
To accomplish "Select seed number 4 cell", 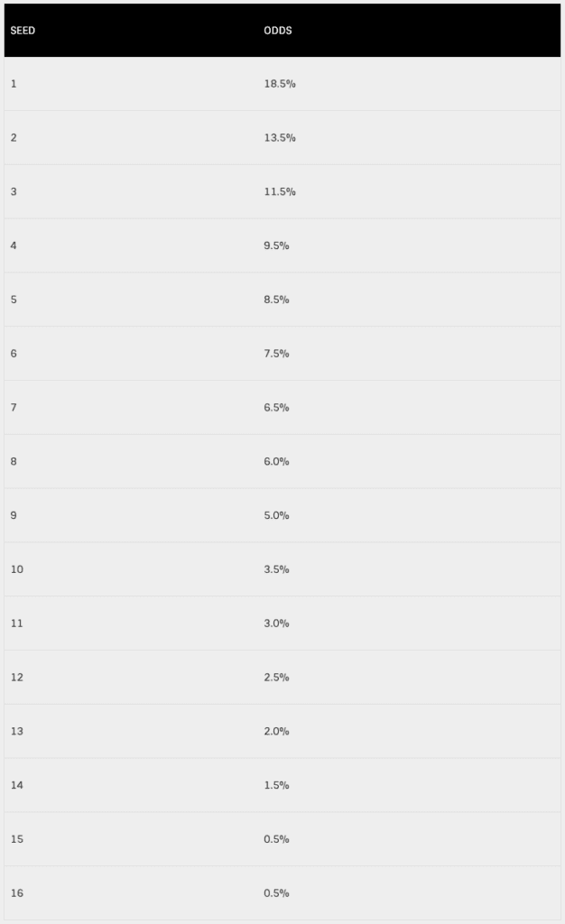I will click(14, 245).
